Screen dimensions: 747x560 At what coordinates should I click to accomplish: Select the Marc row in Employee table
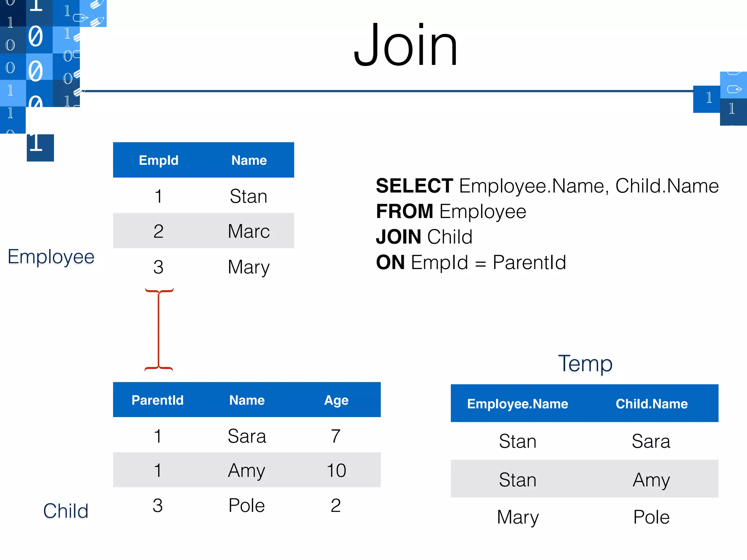point(204,231)
